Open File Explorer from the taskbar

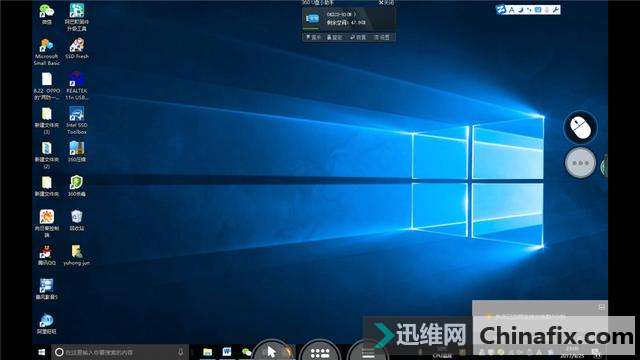[207, 352]
